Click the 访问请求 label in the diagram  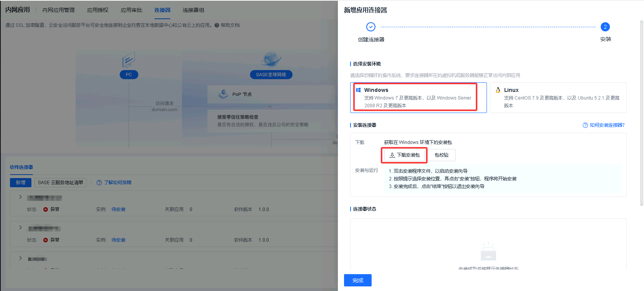164,103
